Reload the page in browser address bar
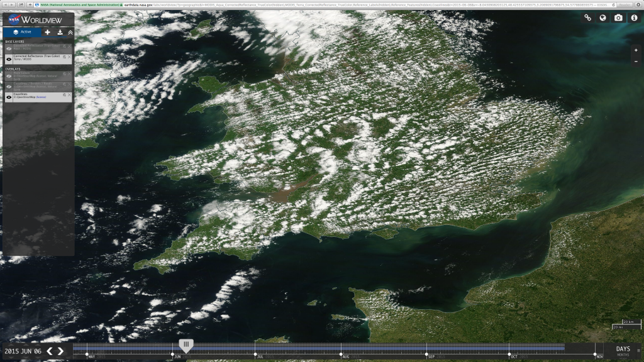This screenshot has width=644, height=362. point(614,5)
